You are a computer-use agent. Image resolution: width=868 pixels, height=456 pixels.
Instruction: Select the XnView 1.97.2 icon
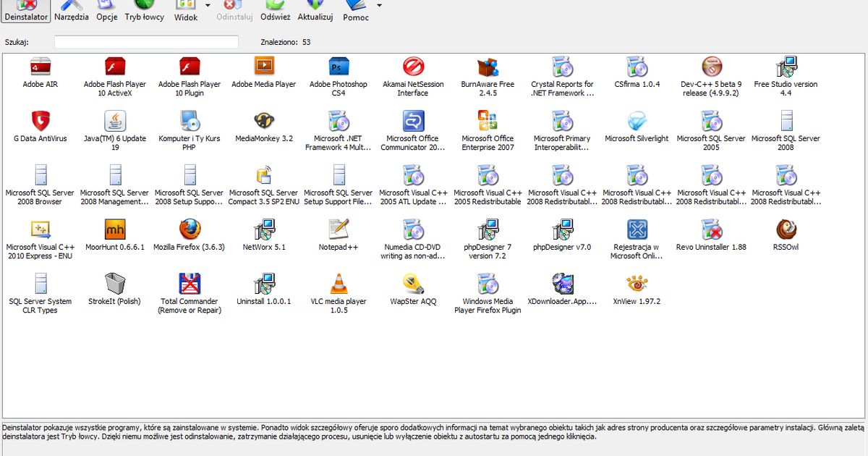[x=637, y=284]
